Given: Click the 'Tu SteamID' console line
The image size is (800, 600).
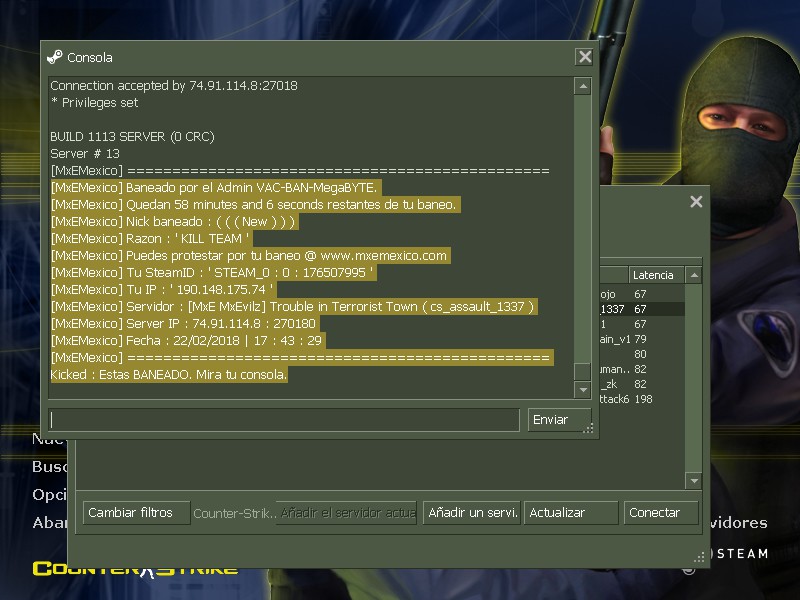Looking at the screenshot, I should pyautogui.click(x=213, y=272).
